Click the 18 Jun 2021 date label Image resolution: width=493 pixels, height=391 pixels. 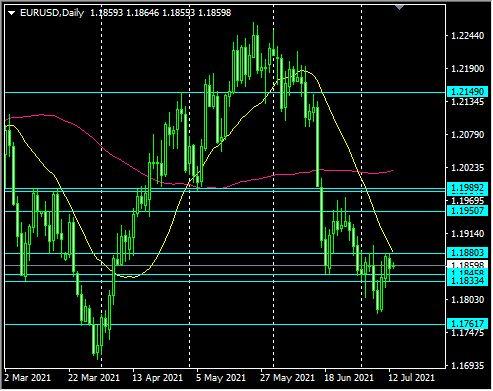click(349, 378)
